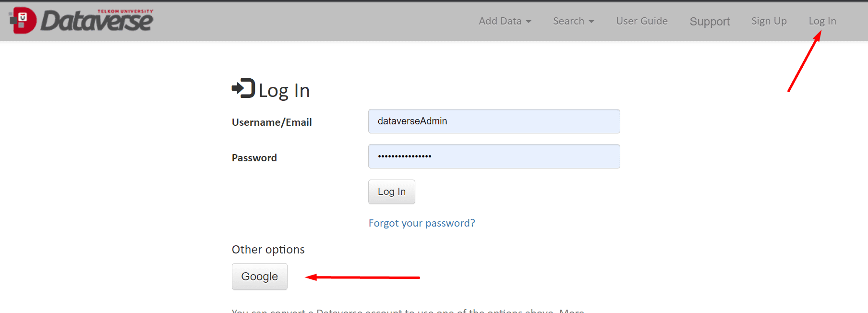The height and width of the screenshot is (313, 868).
Task: Focus the Username/Email input field
Action: click(x=494, y=121)
